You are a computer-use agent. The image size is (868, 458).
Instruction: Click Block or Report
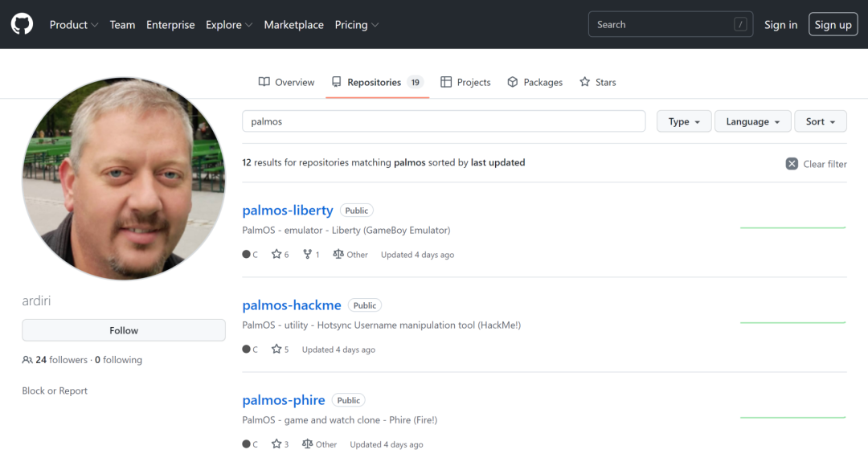point(55,391)
